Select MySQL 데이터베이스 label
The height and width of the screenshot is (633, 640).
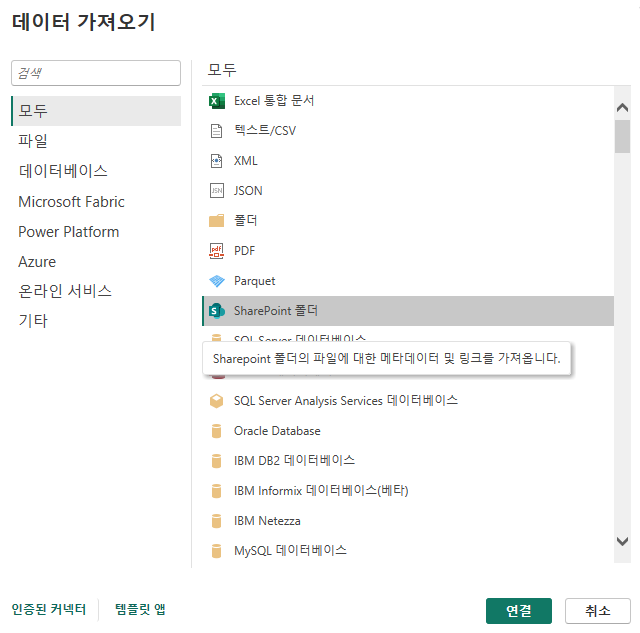290,551
